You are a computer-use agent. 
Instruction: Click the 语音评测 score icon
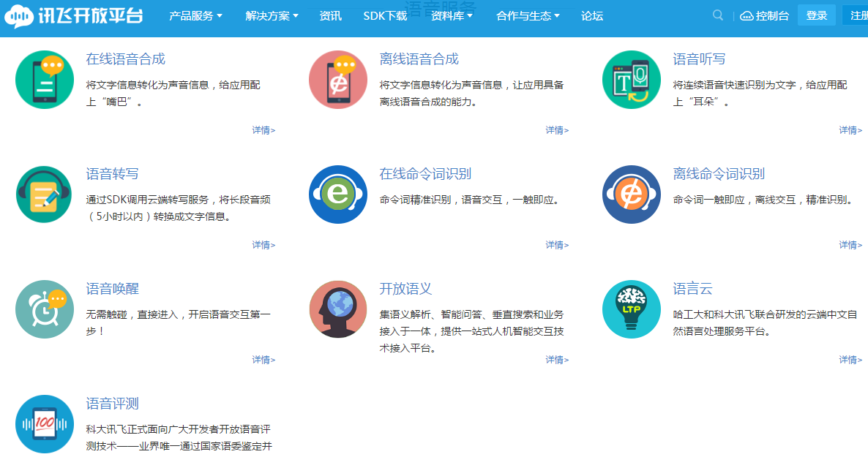pyautogui.click(x=45, y=424)
